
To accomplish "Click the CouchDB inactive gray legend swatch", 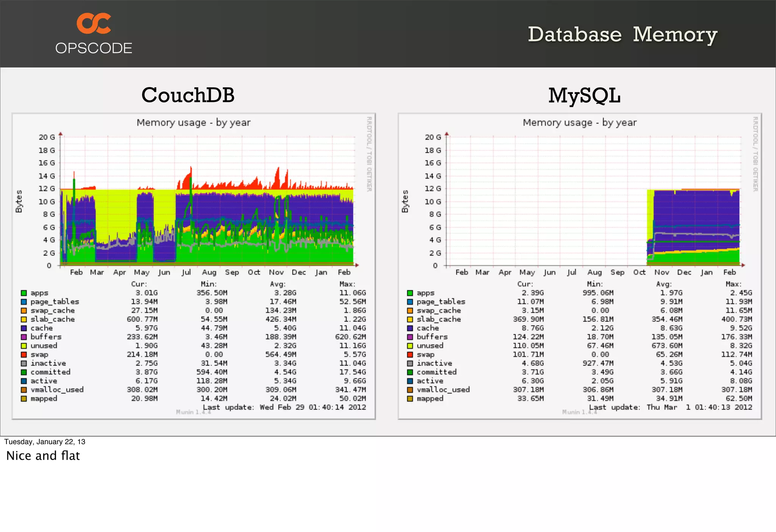I will tap(23, 364).
